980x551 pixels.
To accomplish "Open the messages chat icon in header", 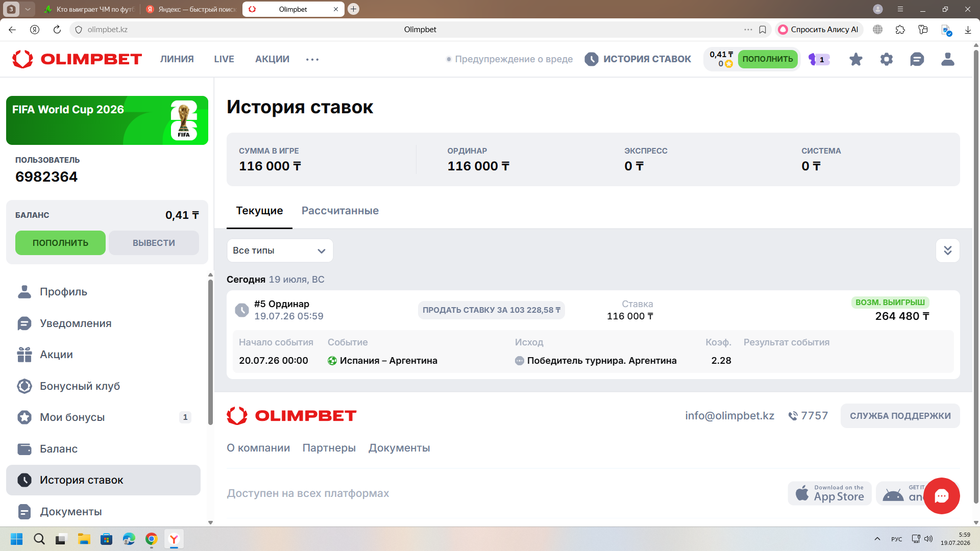I will tap(917, 59).
